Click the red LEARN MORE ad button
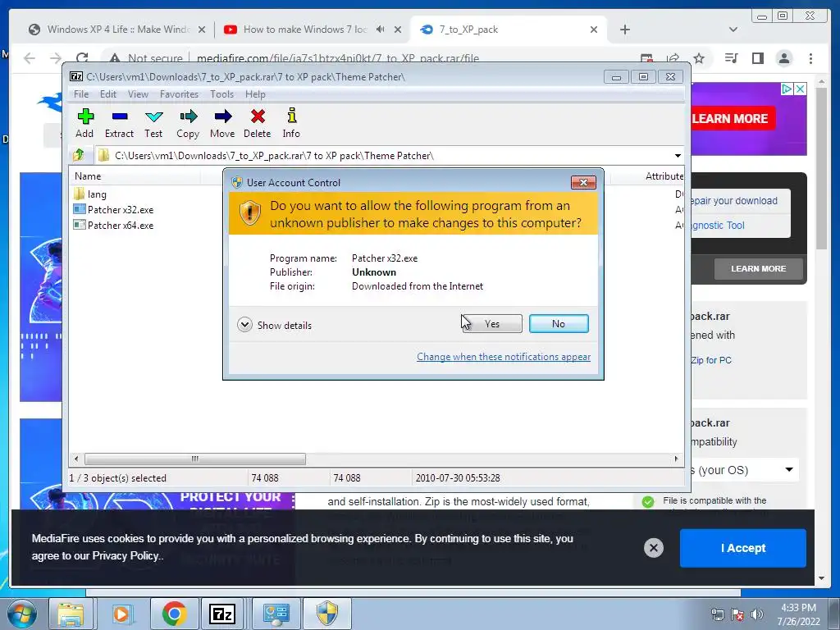Screen dimensions: 840x630 [731, 118]
